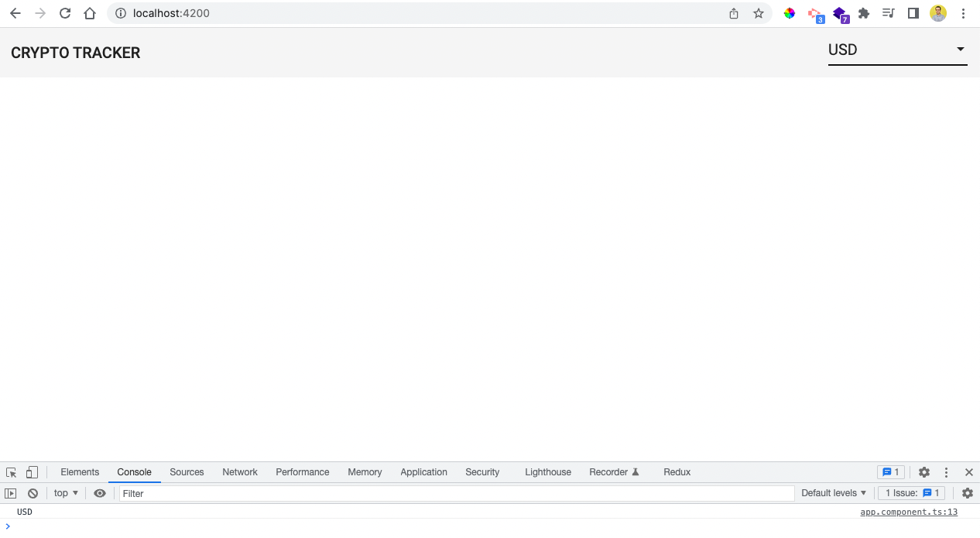Open console settings gear

[968, 493]
